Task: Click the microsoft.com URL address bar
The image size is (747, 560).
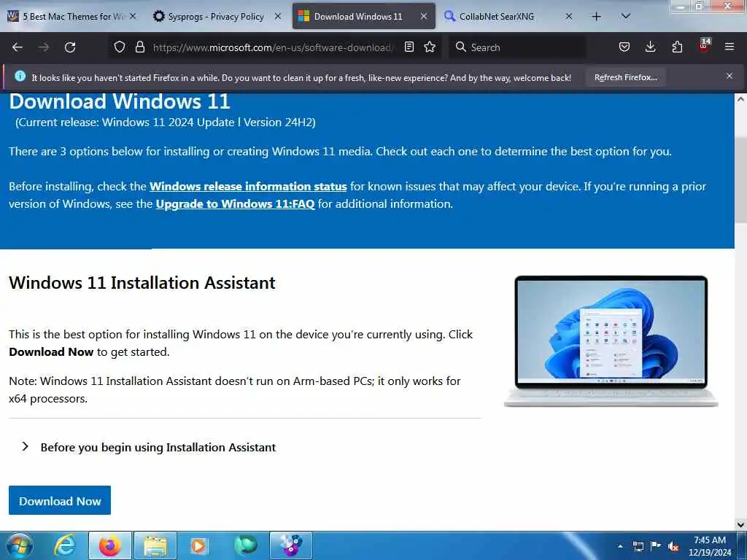Action: 274,47
